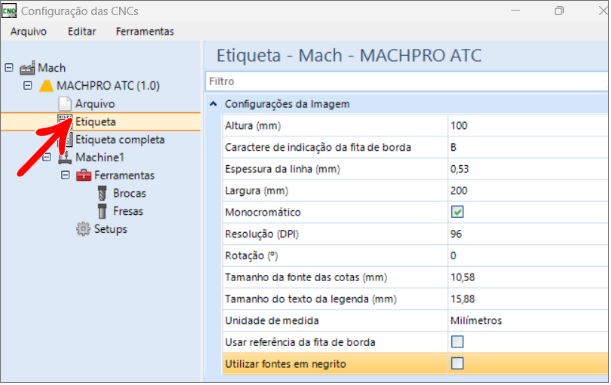The width and height of the screenshot is (611, 385).
Task: Collapse the MACHPRO ATC (1.0) node
Action: pyautogui.click(x=27, y=86)
